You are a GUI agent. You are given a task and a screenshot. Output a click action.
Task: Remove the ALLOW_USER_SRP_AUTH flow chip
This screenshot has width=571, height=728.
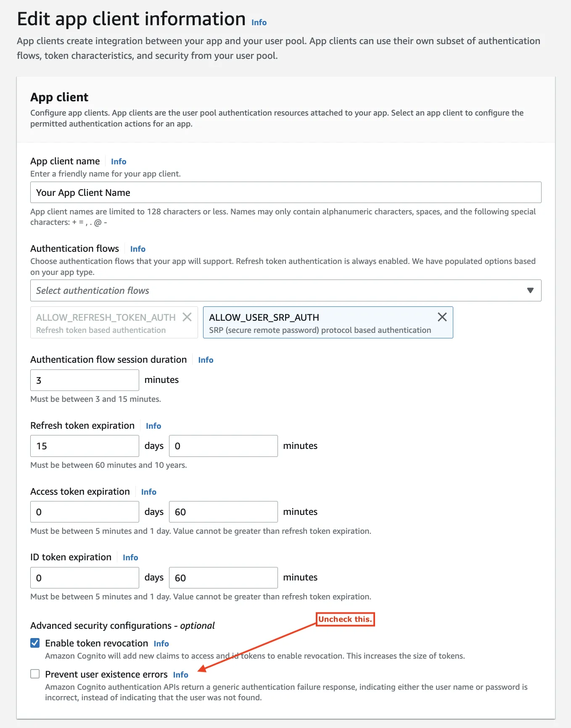click(442, 317)
